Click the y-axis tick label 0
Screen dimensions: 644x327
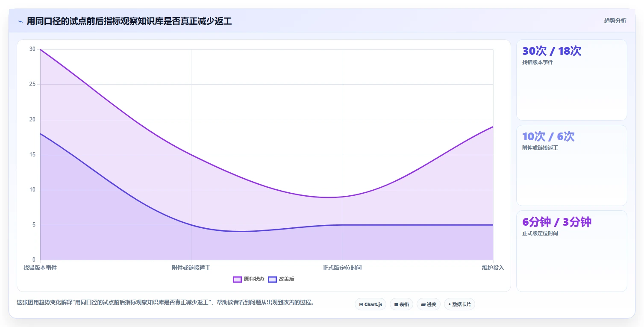tap(34, 260)
